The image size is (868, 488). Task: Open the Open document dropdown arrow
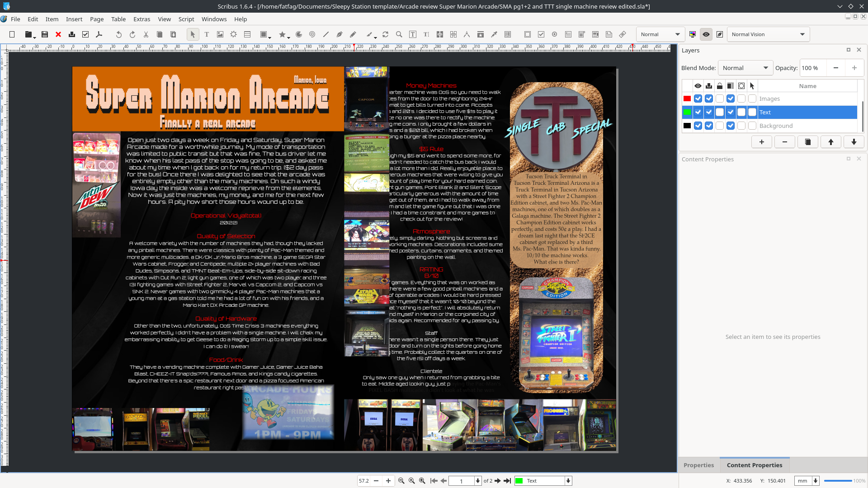[x=35, y=37]
